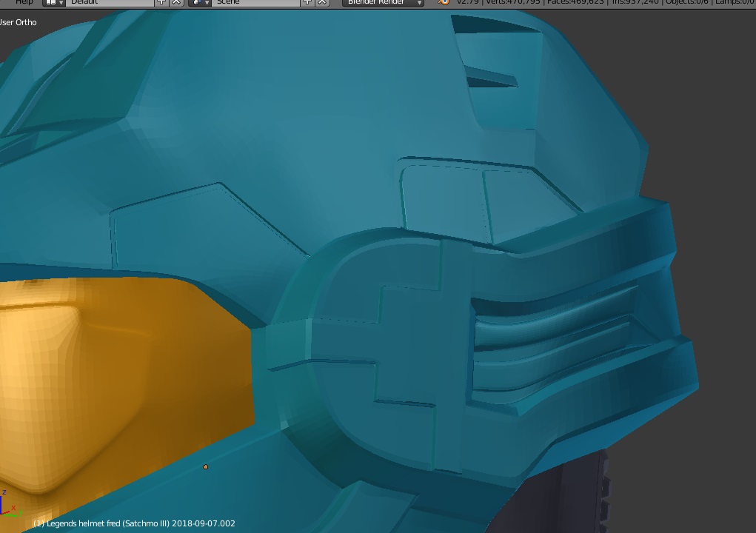756x533 pixels.
Task: Click the User Ortho view label
Action: tap(18, 22)
